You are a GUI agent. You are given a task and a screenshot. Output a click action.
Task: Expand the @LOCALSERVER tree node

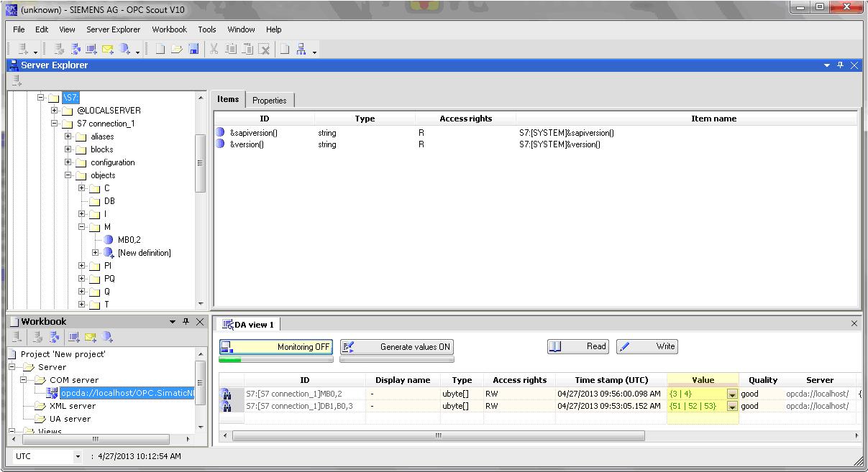point(55,111)
